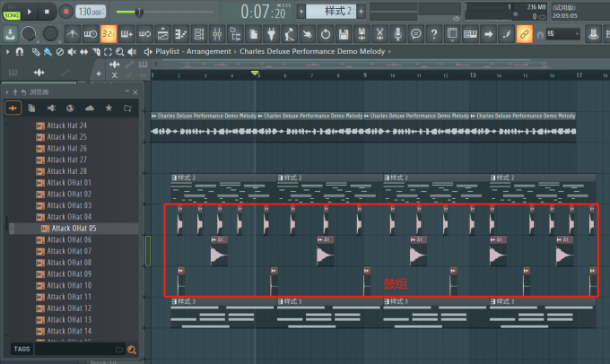Screen dimensions: 610x364
Task: Stop playback with the stop button
Action: tap(47, 12)
